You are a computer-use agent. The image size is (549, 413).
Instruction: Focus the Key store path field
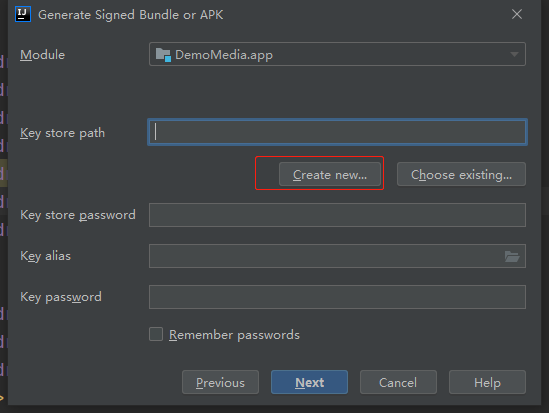tap(337, 132)
